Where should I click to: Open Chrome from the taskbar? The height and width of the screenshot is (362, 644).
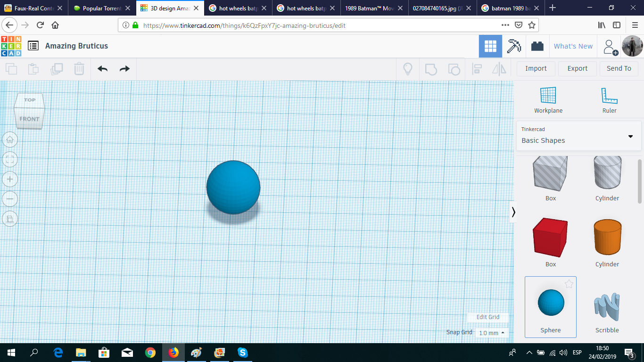[x=150, y=353]
